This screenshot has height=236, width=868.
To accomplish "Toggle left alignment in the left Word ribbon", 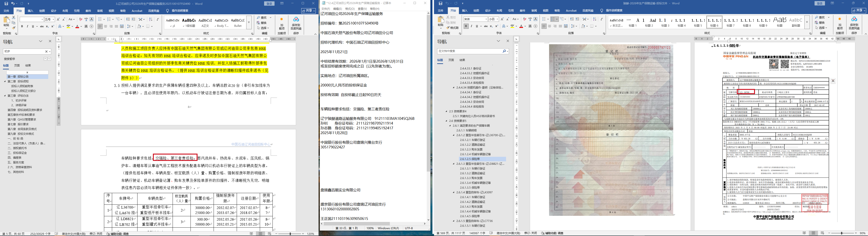I will (100, 26).
